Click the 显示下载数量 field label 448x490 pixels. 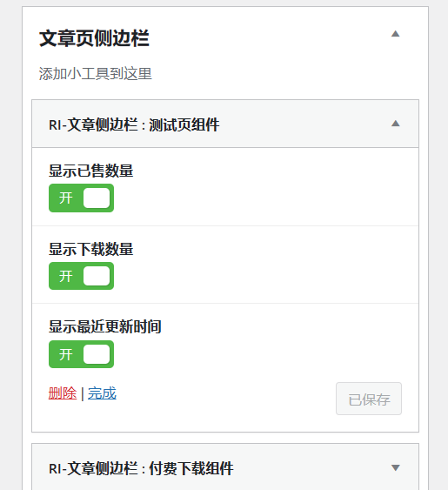click(91, 249)
